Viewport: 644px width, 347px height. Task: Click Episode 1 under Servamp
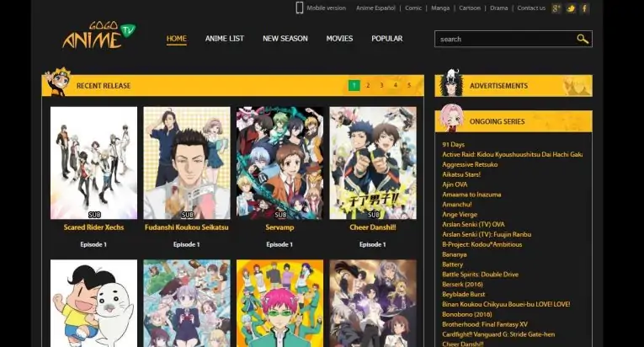coord(279,244)
